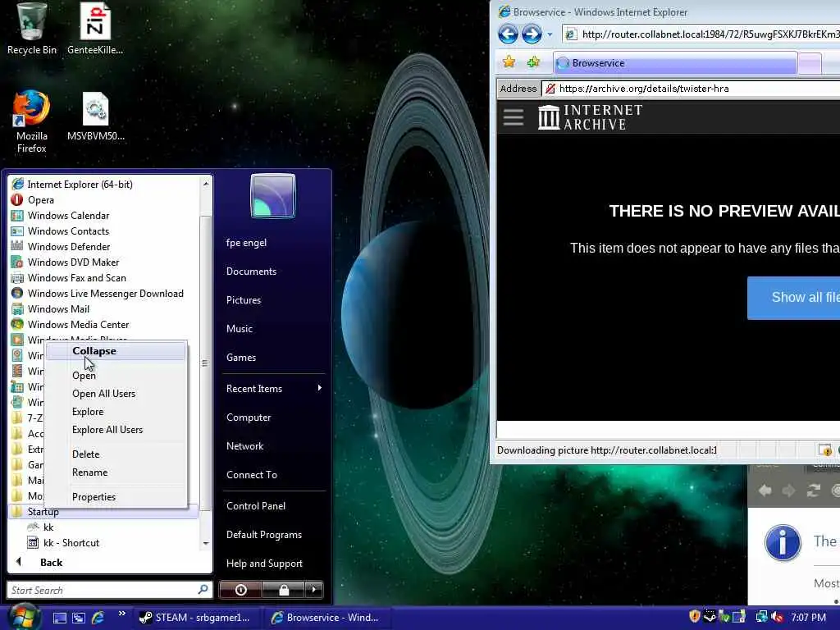840x630 pixels.
Task: Expand the Quick Launch overflow chevron
Action: [121, 614]
